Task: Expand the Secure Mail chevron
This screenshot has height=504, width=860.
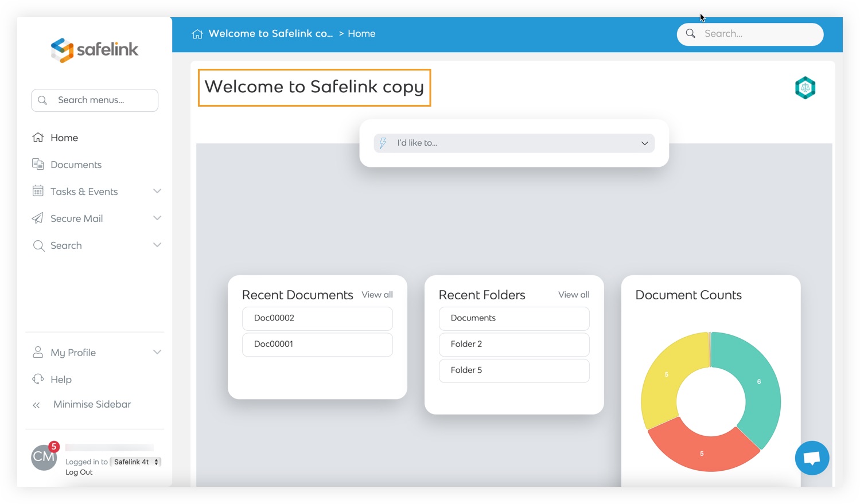Action: click(x=157, y=218)
